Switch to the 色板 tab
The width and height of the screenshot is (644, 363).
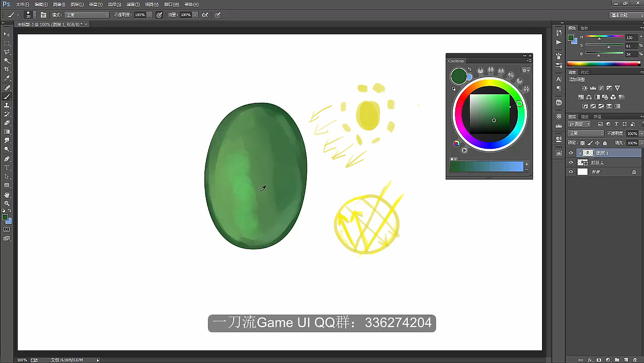point(584,28)
